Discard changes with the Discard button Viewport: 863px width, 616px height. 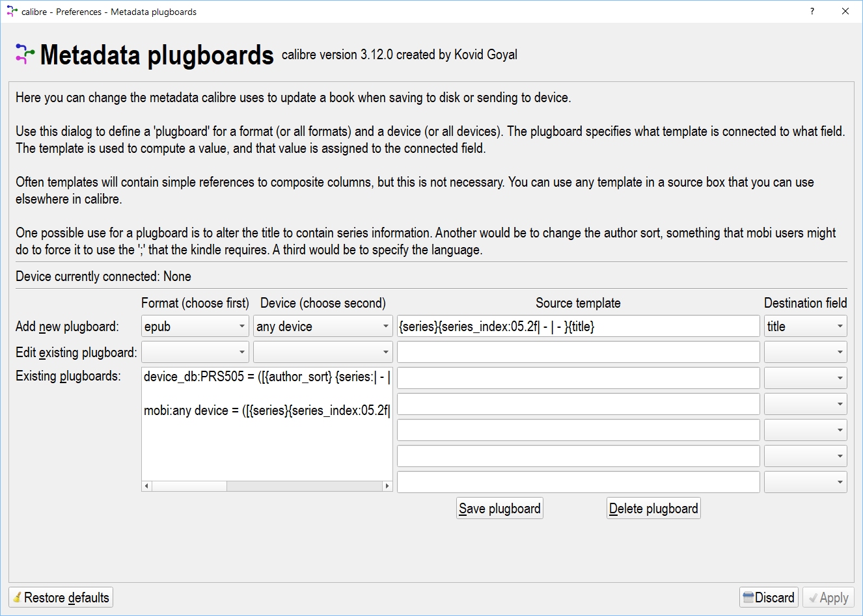(769, 598)
